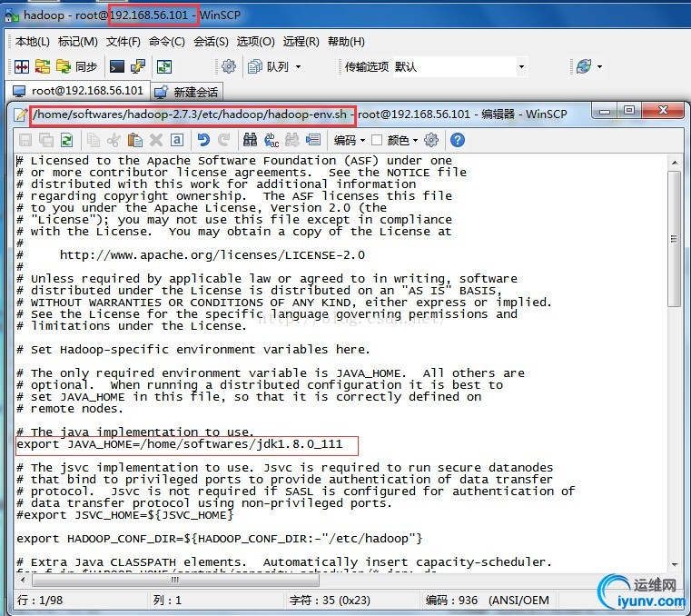
Task: Open editor preferences gear icon
Action: (x=431, y=140)
